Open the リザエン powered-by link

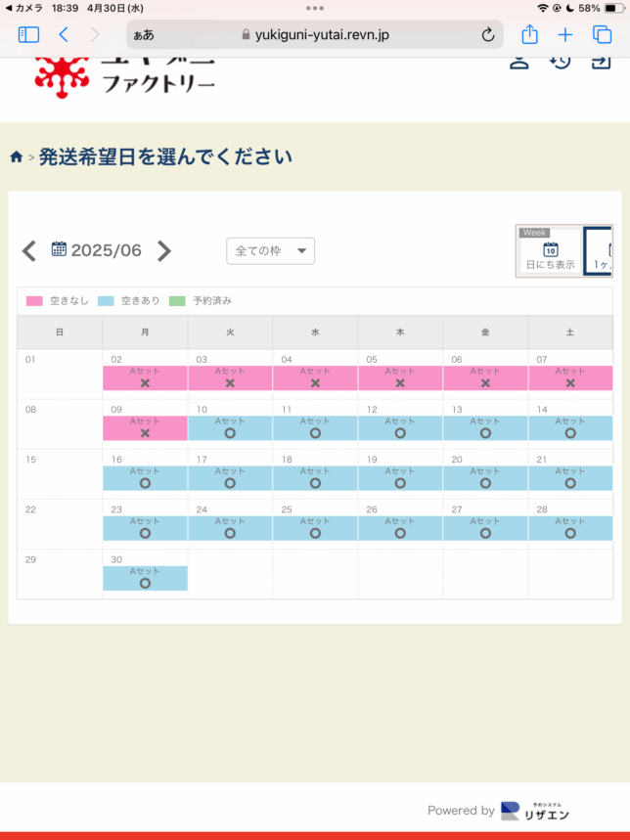point(535,811)
